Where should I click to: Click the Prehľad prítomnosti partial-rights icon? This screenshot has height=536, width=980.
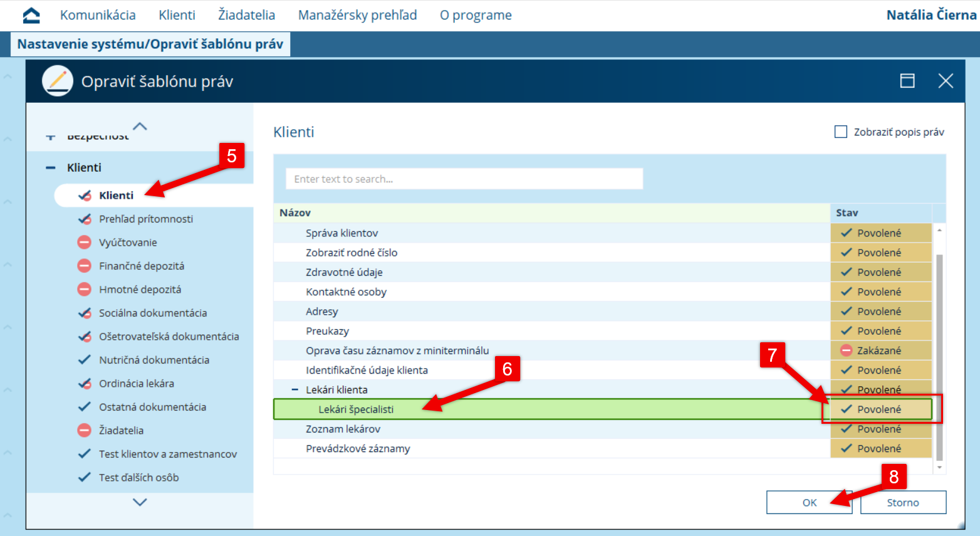point(85,219)
